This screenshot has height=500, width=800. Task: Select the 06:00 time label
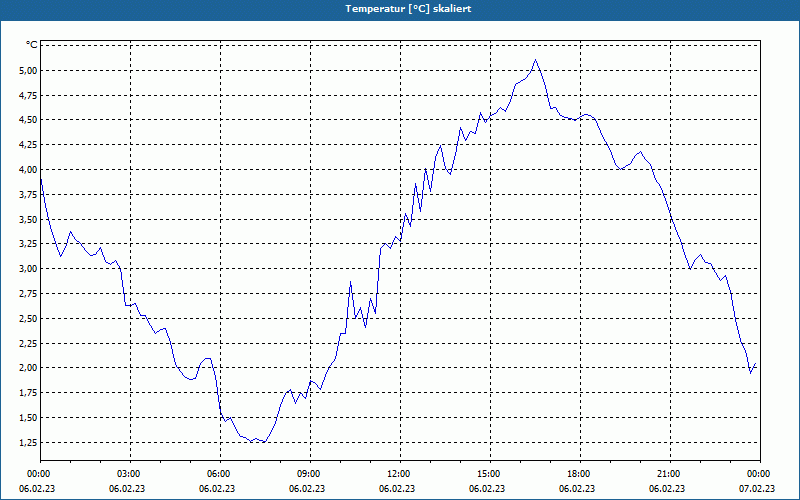[x=219, y=473]
